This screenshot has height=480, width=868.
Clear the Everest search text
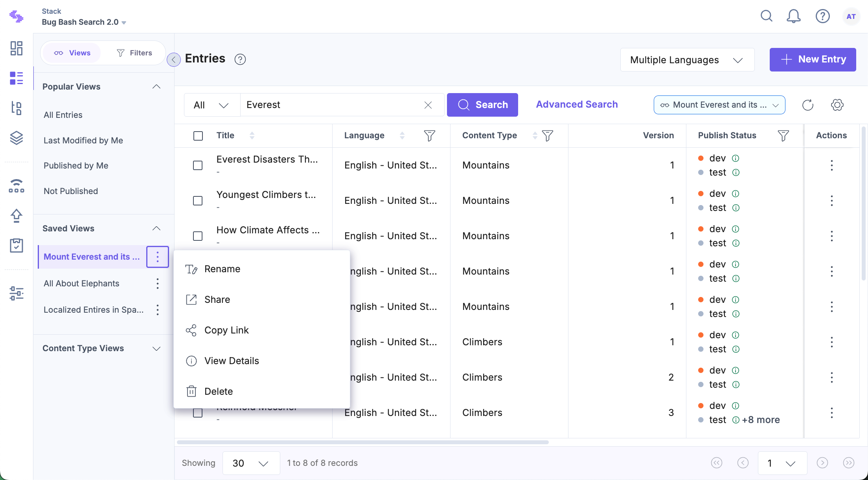point(428,105)
